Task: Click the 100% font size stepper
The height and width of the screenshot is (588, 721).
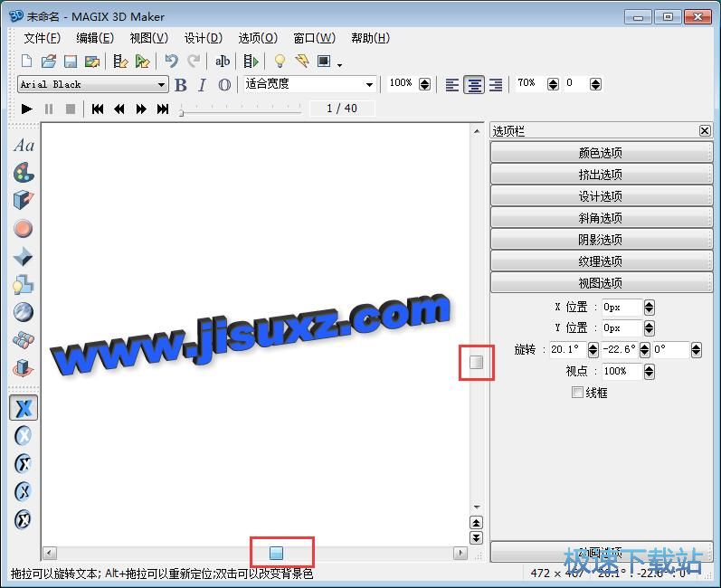Action: tap(425, 84)
